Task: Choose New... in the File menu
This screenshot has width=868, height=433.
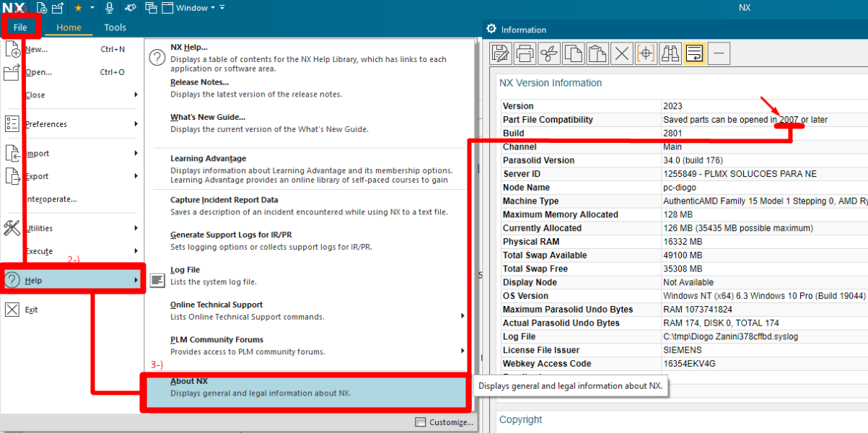Action: point(71,50)
